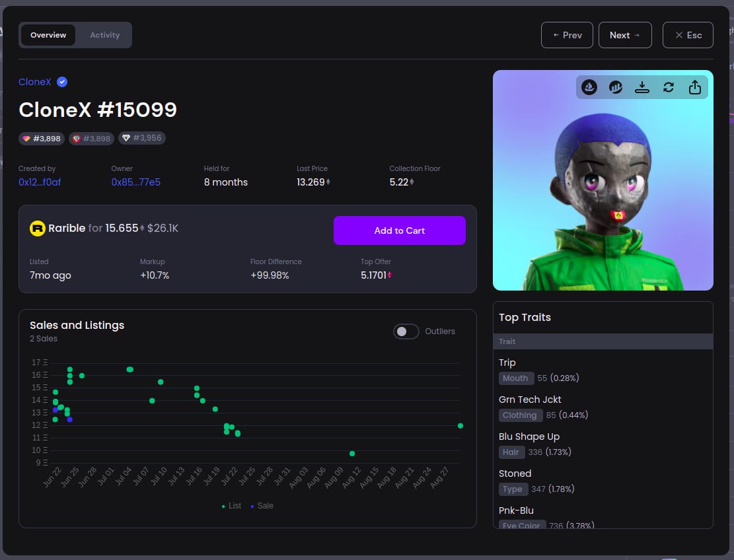The image size is (734, 560).
Task: Switch to the Overview tab
Action: tap(48, 35)
